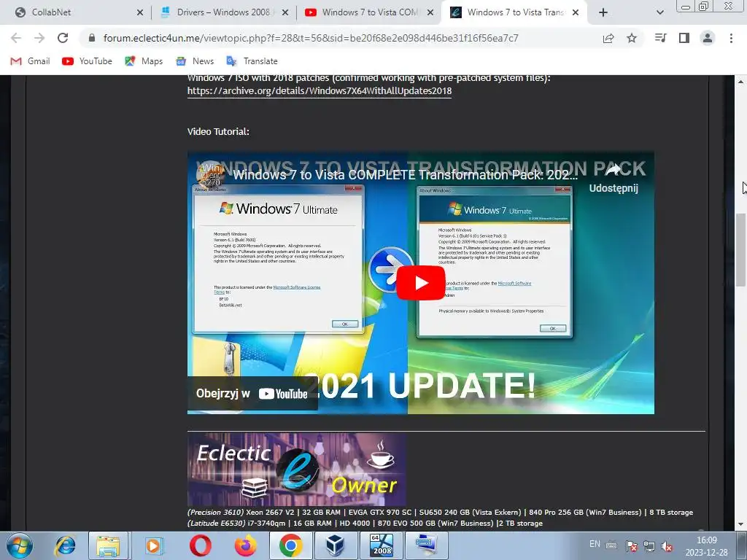
Task: Open VirtualBox from the taskbar
Action: (x=336, y=545)
